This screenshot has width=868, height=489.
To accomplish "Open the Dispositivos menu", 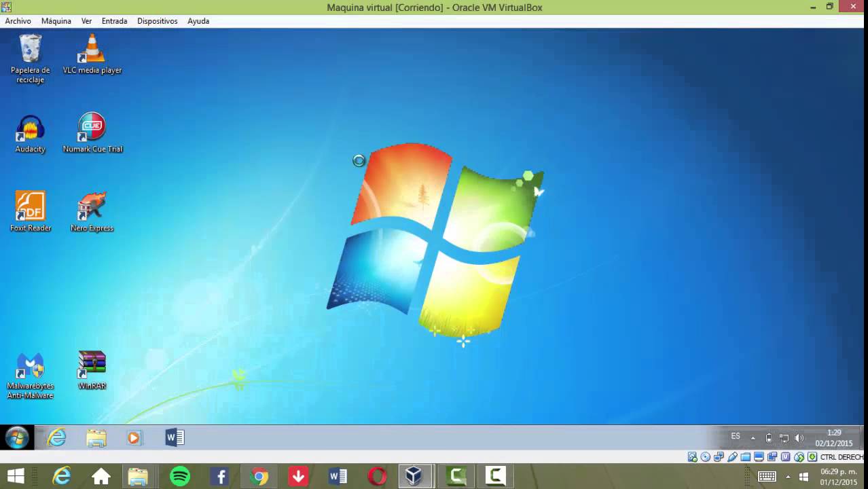I will tap(157, 21).
